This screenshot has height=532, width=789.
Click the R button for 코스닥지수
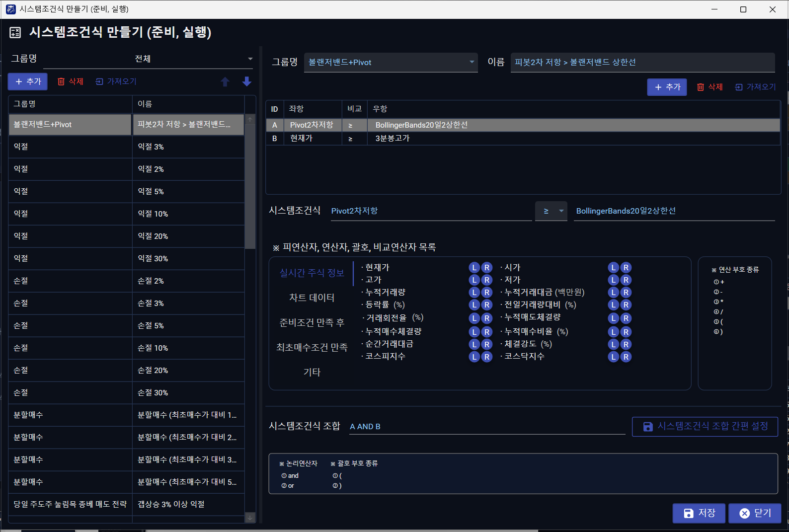click(x=626, y=357)
